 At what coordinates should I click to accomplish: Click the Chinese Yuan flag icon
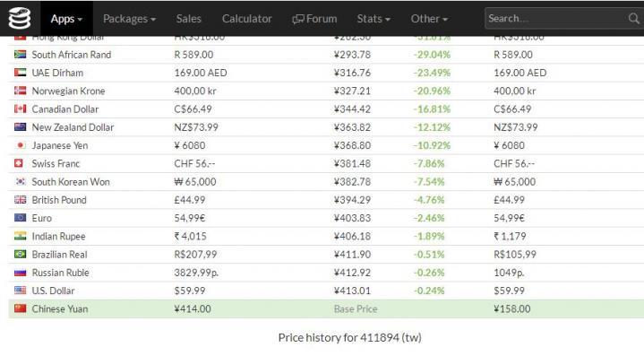(x=20, y=308)
